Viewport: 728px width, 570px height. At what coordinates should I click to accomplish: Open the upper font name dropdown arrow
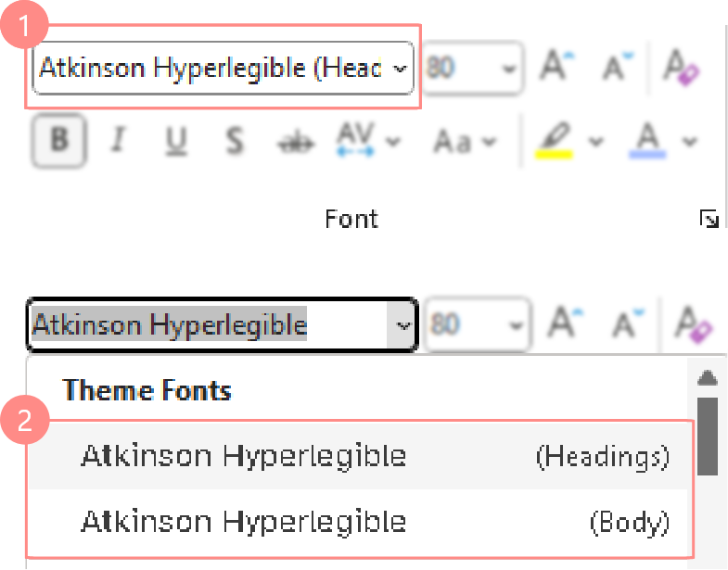point(400,69)
